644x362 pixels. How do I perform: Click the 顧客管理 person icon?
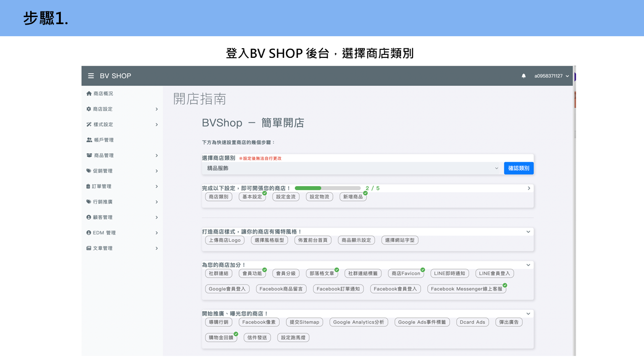pos(89,217)
